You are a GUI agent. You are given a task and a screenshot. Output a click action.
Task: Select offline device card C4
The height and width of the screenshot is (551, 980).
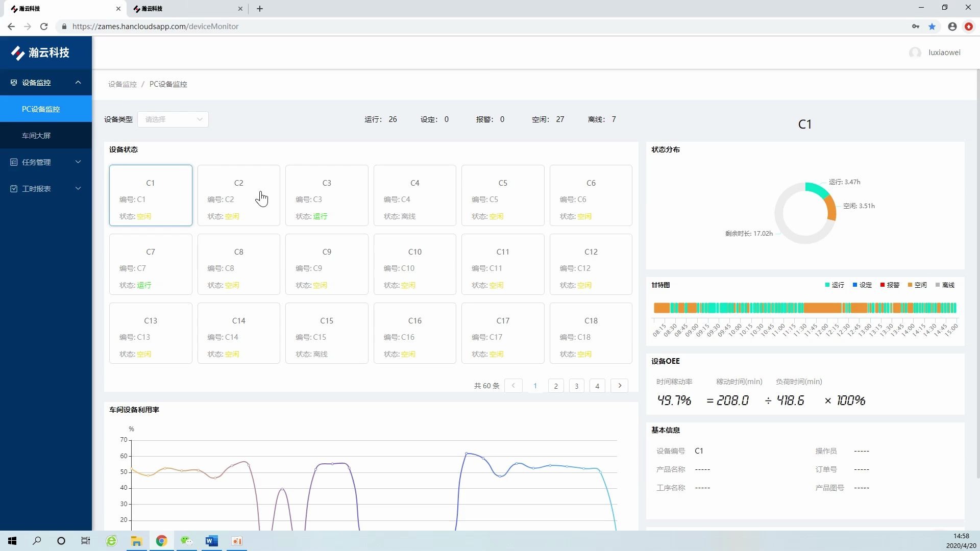click(x=415, y=195)
